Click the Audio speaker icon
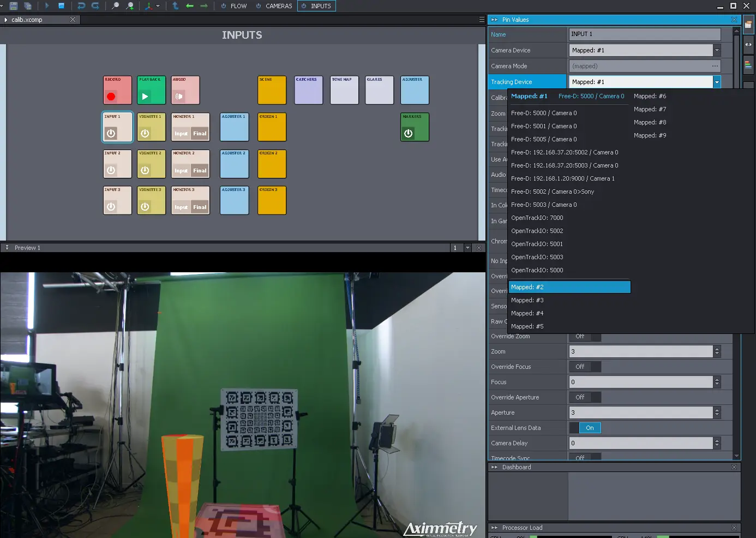 tap(179, 97)
